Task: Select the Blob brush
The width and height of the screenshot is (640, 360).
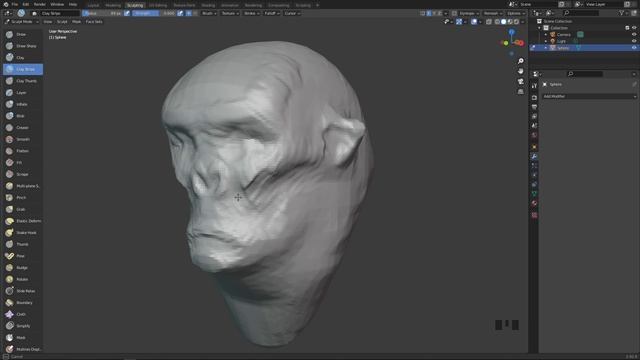Action: tap(22, 116)
